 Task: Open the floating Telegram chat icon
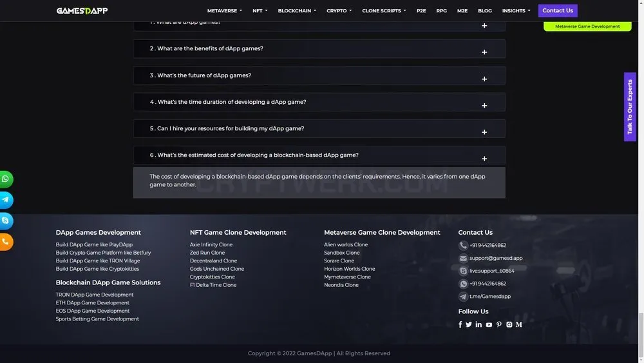point(6,201)
